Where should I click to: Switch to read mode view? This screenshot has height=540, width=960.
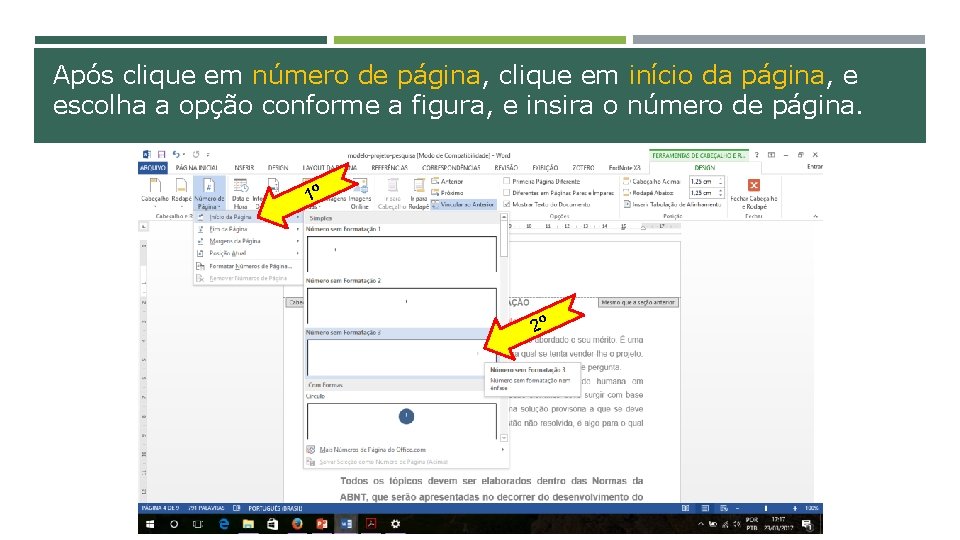[685, 508]
